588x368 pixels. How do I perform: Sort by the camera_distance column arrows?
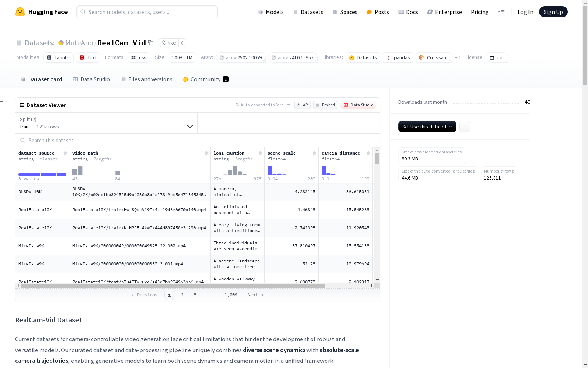368,153
